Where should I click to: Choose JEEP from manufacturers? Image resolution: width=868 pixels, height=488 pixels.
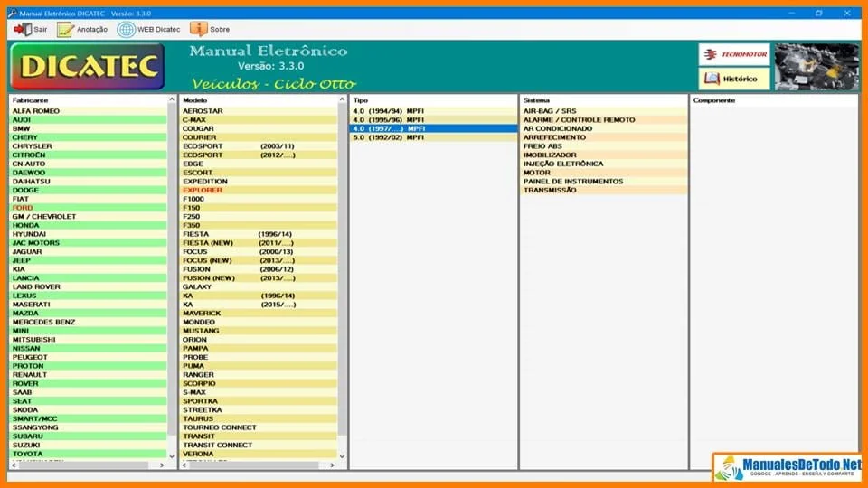89,260
